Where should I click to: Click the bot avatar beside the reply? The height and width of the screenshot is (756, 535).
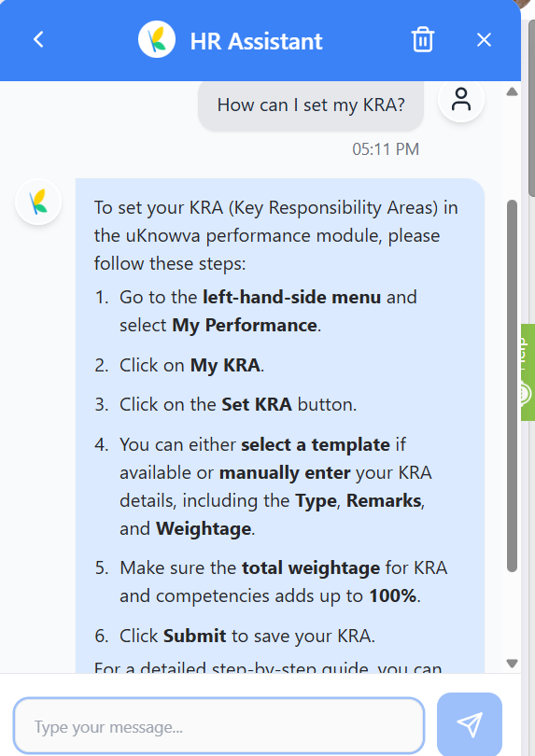click(38, 202)
